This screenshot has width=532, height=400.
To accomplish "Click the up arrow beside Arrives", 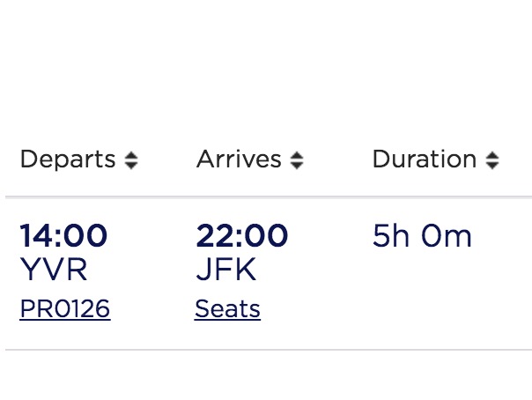I will [x=297, y=156].
